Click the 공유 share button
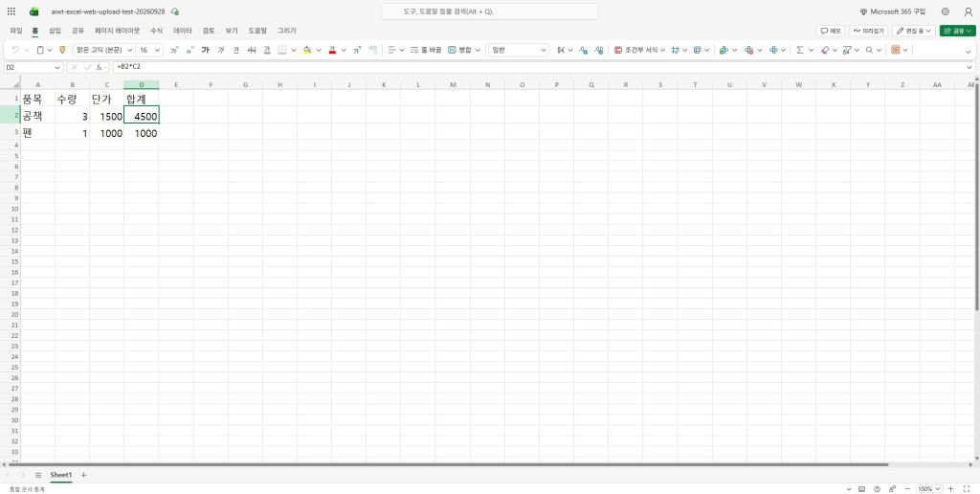980x494 pixels. (x=957, y=31)
